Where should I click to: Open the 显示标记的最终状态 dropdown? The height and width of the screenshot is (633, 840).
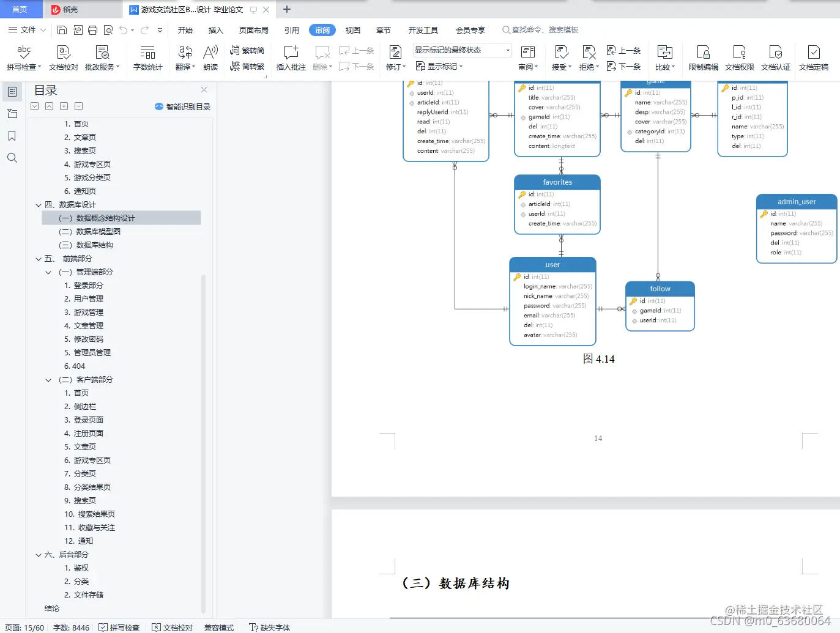click(462, 50)
